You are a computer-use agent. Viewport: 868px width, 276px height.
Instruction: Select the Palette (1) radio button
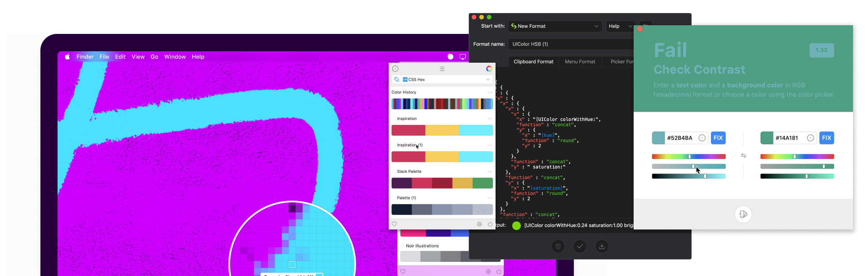[394, 198]
